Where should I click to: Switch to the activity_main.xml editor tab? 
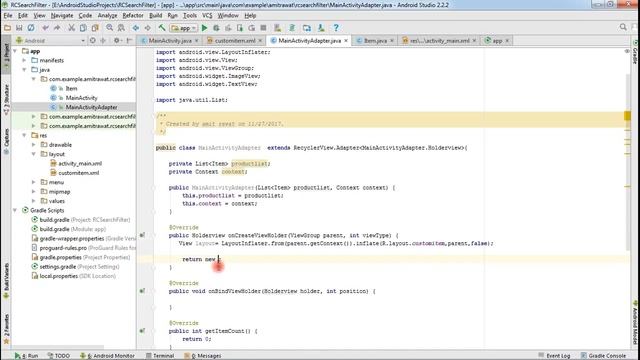point(439,40)
